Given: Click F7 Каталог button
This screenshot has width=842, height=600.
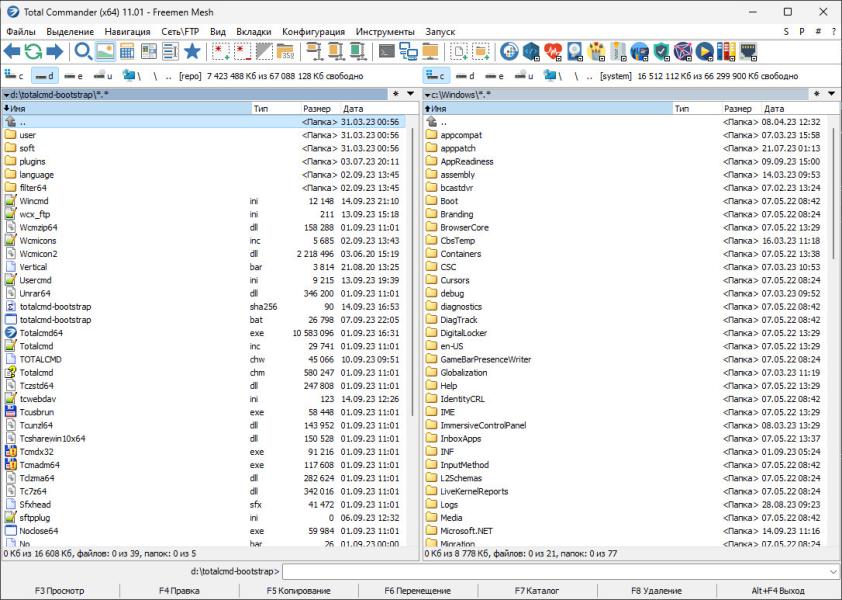Looking at the screenshot, I should [537, 591].
